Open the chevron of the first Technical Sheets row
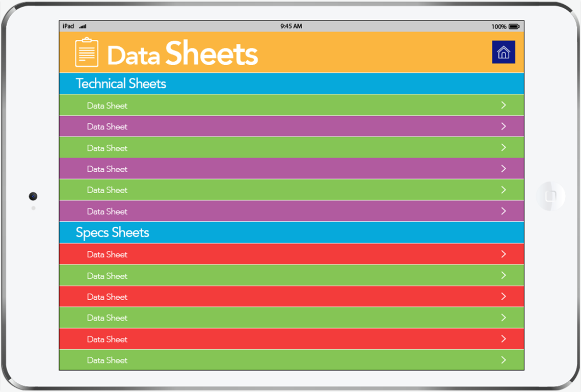The width and height of the screenshot is (581, 392). point(504,105)
